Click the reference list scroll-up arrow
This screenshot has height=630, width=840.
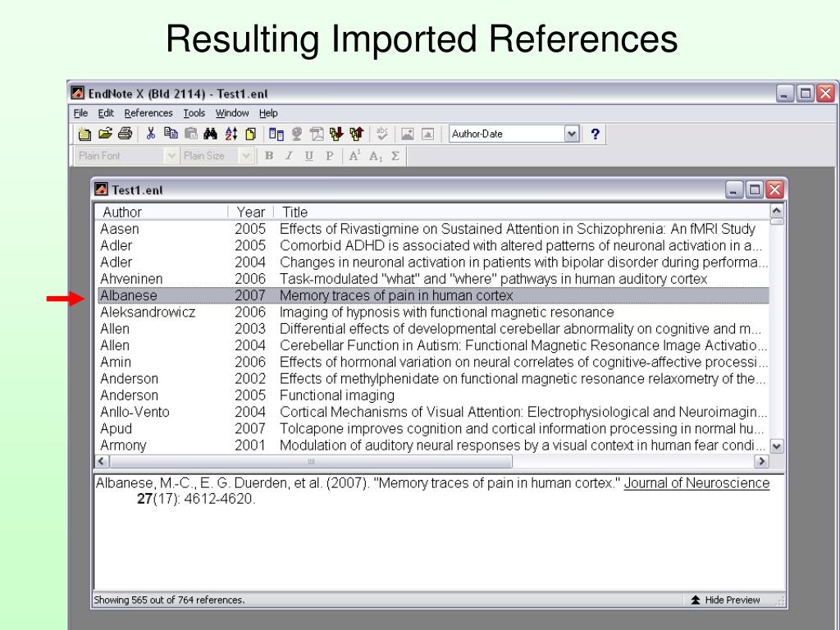click(x=776, y=210)
